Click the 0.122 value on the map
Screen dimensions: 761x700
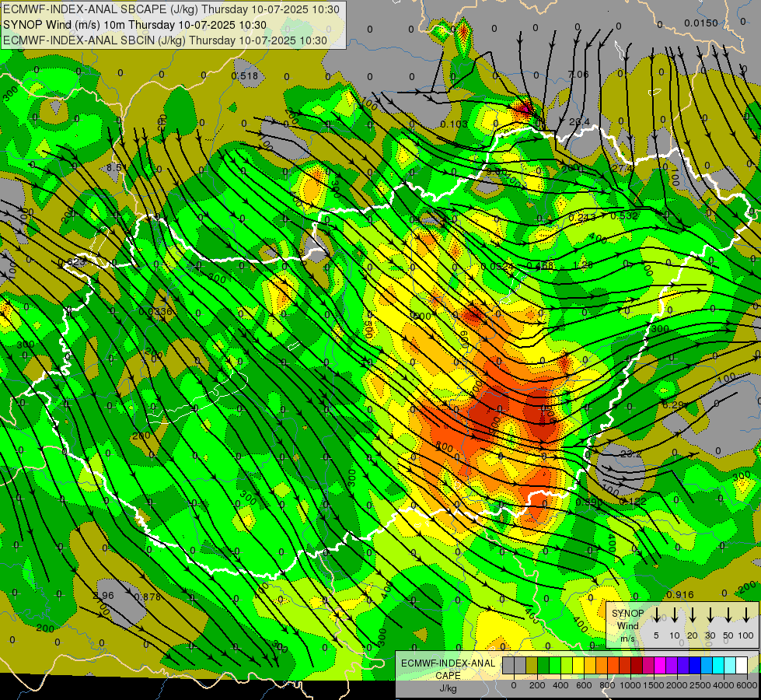[633, 501]
